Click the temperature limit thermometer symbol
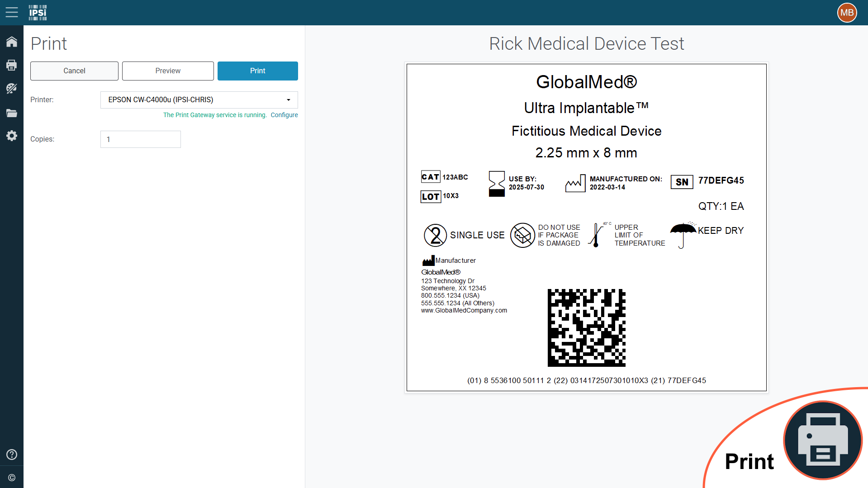Screen dimensions: 868x488 pos(599,234)
